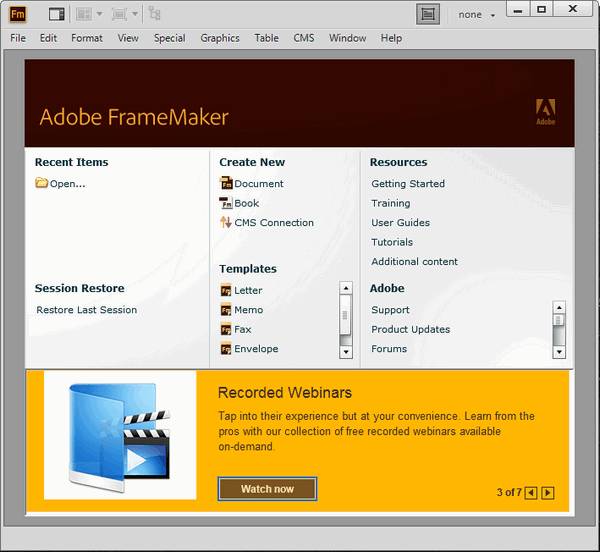Image resolution: width=600 pixels, height=552 pixels.
Task: Click the Adobe logo in banner
Action: point(546,112)
